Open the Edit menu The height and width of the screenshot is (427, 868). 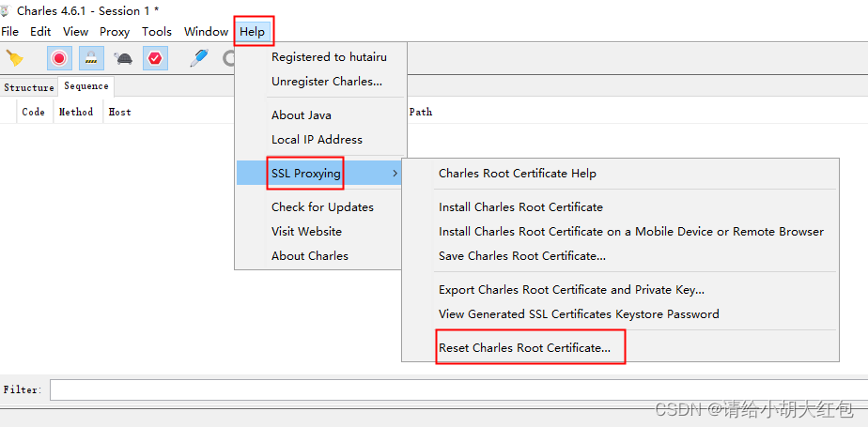(x=40, y=32)
